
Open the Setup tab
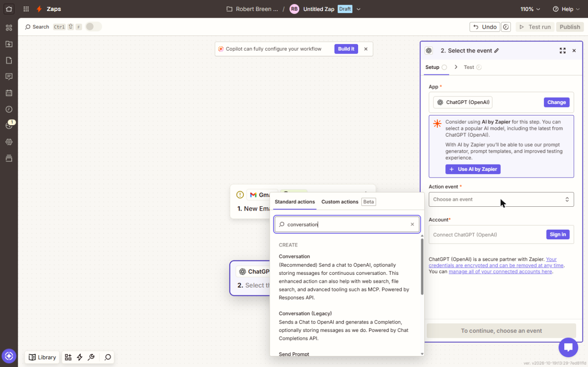coord(436,67)
